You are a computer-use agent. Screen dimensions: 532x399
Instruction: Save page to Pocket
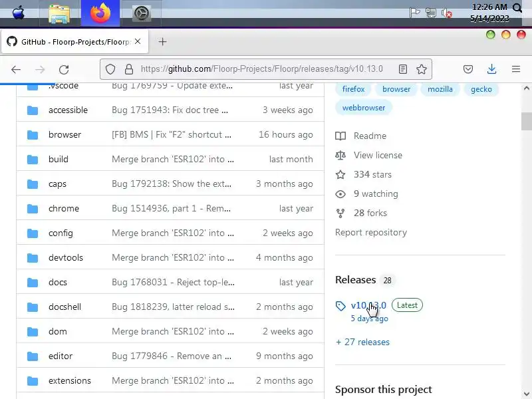pyautogui.click(x=468, y=69)
